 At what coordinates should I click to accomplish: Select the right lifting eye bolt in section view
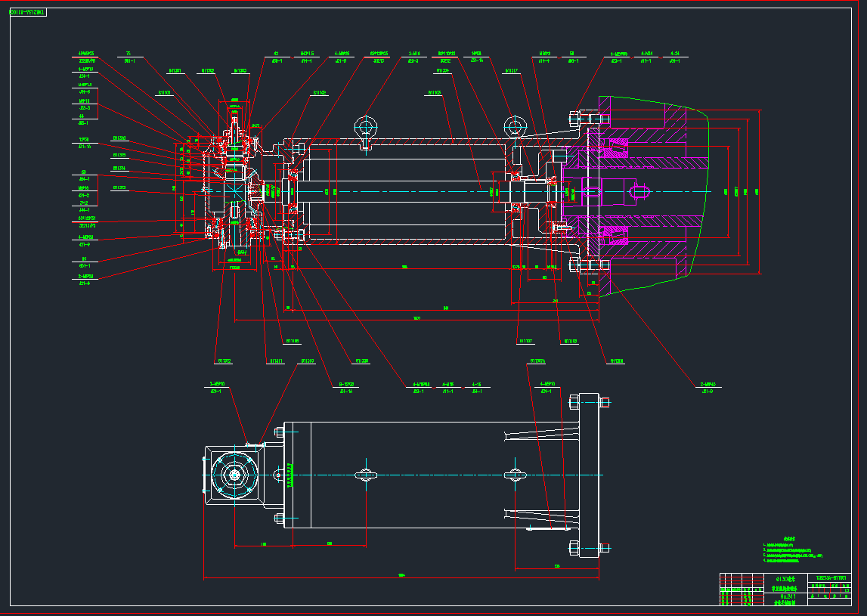pos(516,129)
